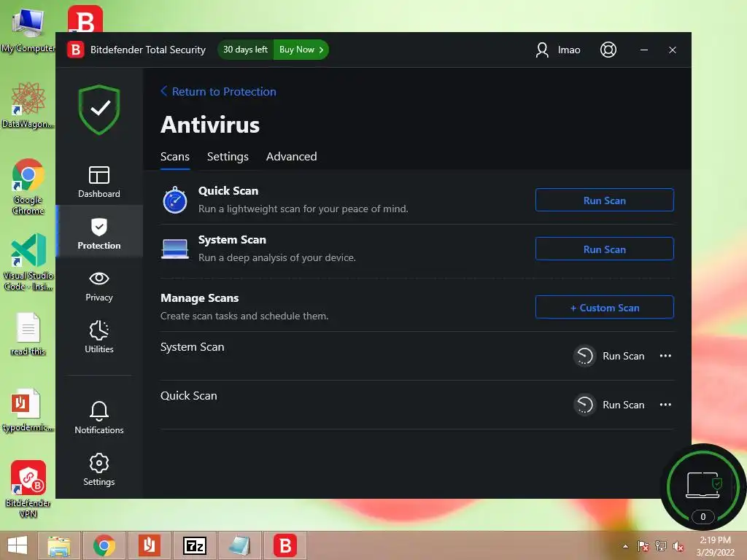The height and width of the screenshot is (560, 747).
Task: Close the Bitdefender window
Action: [672, 50]
